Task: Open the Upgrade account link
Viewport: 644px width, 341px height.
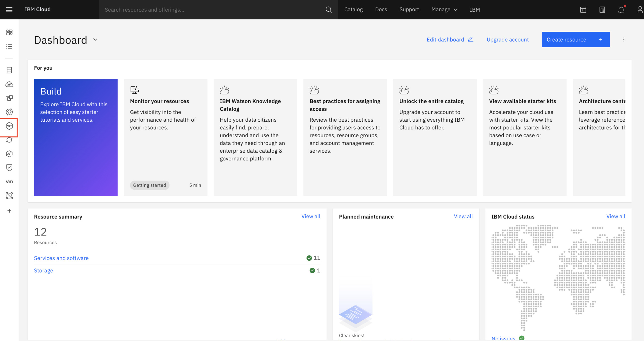Action: pyautogui.click(x=508, y=40)
